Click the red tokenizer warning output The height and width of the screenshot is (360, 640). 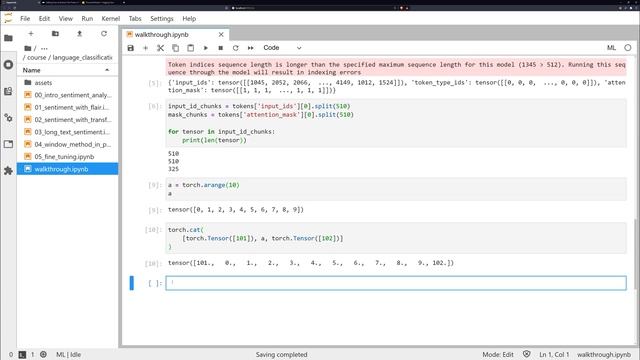coord(396,68)
